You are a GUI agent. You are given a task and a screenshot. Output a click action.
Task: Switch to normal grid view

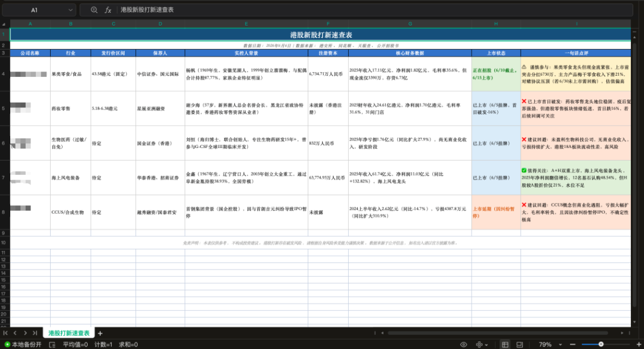505,344
